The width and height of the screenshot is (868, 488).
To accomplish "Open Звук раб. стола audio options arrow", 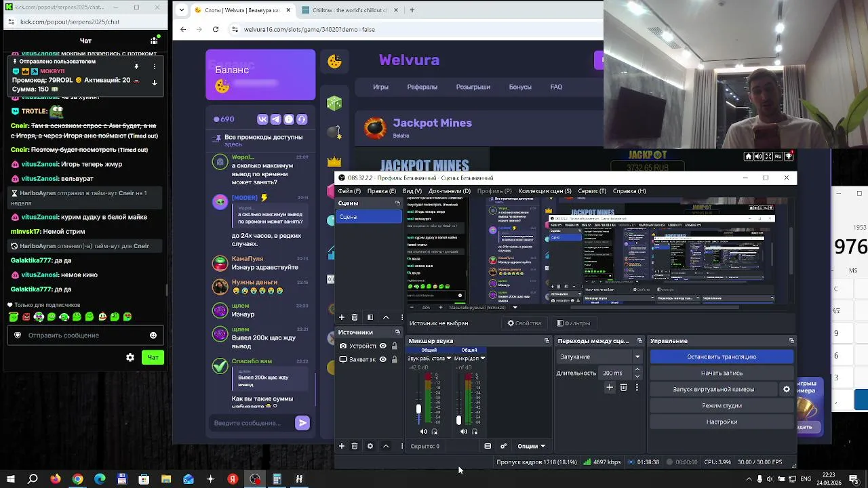I will (448, 358).
